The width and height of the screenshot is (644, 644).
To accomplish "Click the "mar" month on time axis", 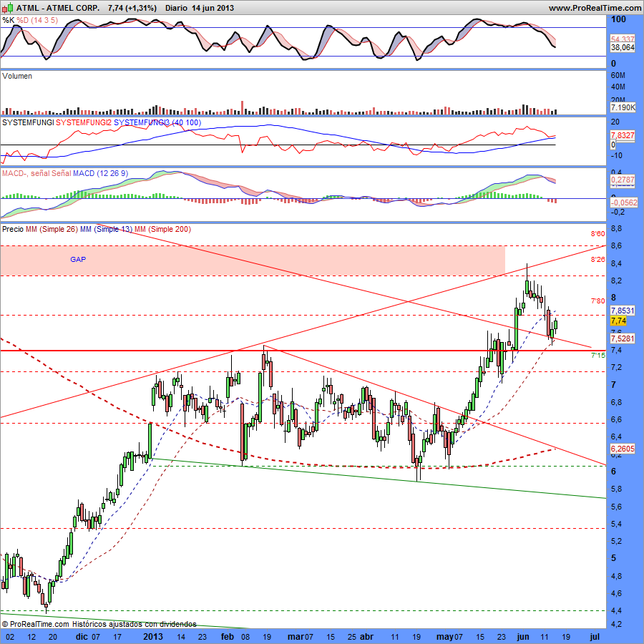I will click(296, 637).
